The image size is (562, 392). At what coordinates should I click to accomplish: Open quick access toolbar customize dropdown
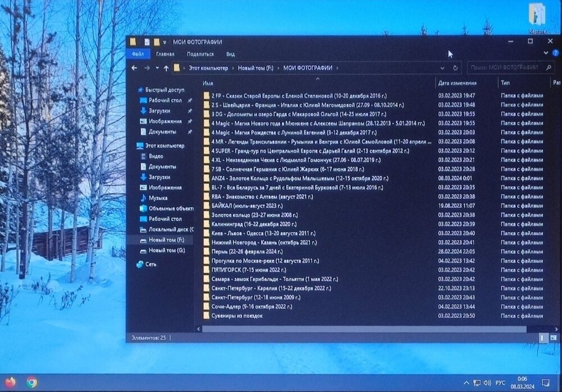165,42
